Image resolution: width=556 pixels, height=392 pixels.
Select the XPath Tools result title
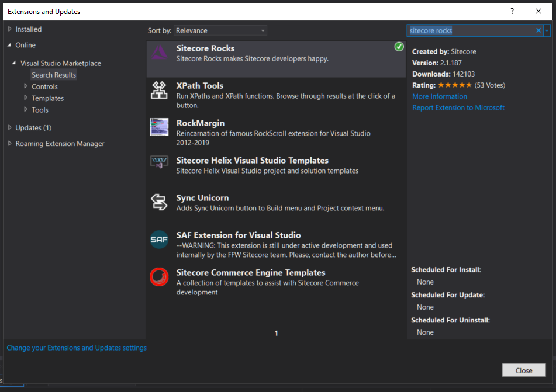[199, 86]
